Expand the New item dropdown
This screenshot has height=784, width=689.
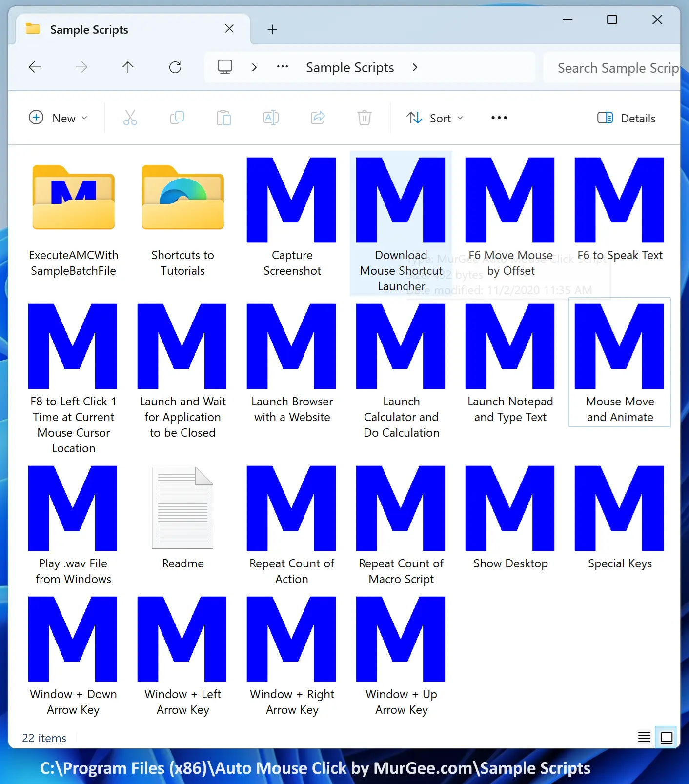(59, 118)
